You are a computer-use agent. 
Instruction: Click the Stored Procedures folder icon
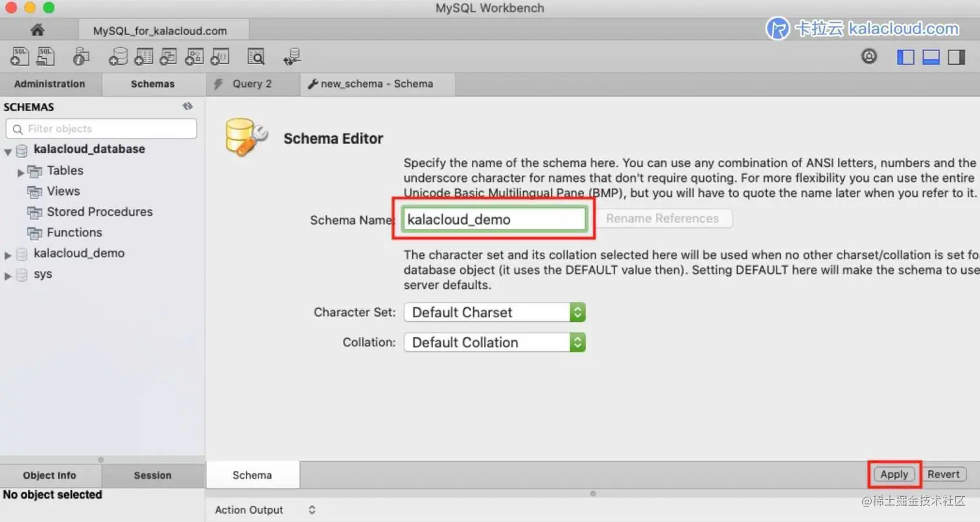coord(34,212)
